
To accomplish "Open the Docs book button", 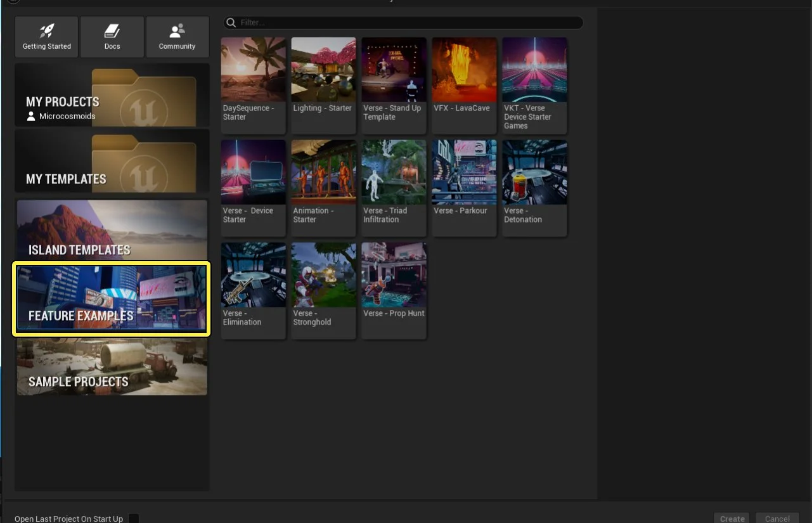I will [x=112, y=37].
